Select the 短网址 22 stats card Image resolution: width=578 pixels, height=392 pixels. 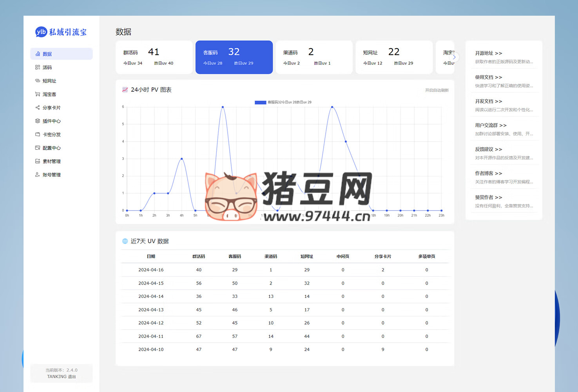click(394, 57)
